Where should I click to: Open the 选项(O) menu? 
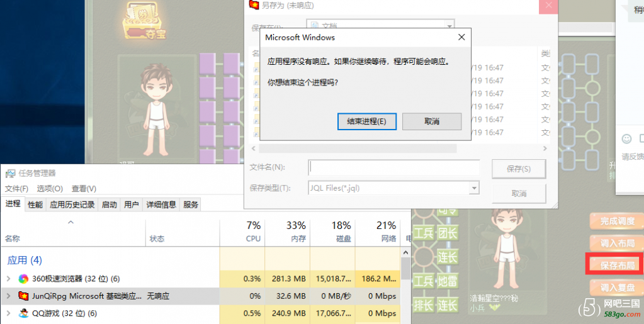click(50, 189)
